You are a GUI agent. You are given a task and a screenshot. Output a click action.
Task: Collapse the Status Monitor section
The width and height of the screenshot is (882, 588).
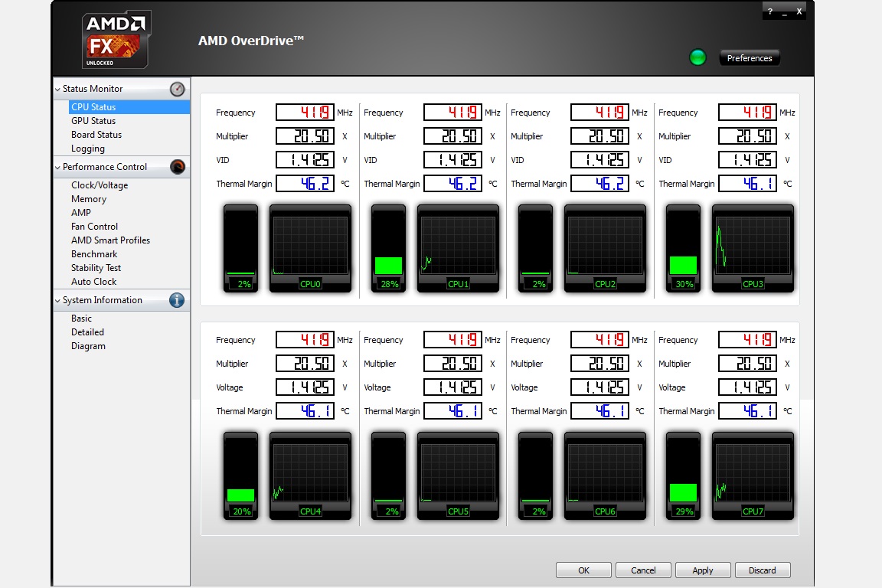[57, 89]
